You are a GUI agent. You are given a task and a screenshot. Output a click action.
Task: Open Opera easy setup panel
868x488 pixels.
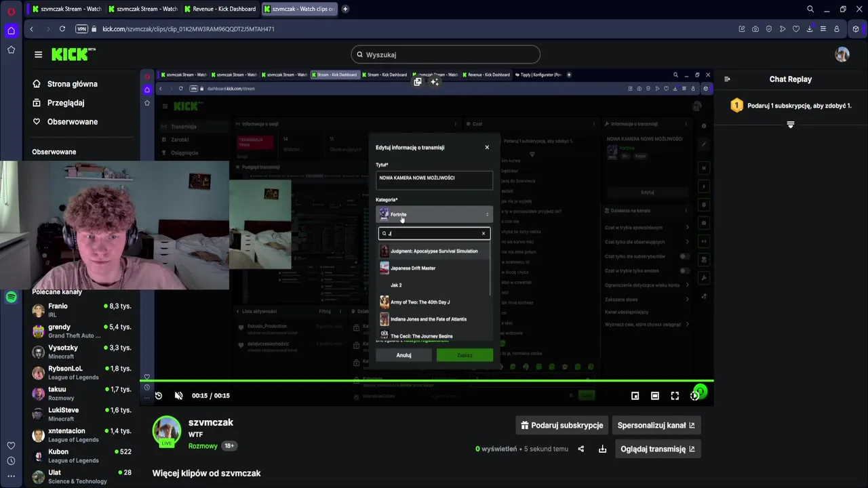click(x=823, y=29)
